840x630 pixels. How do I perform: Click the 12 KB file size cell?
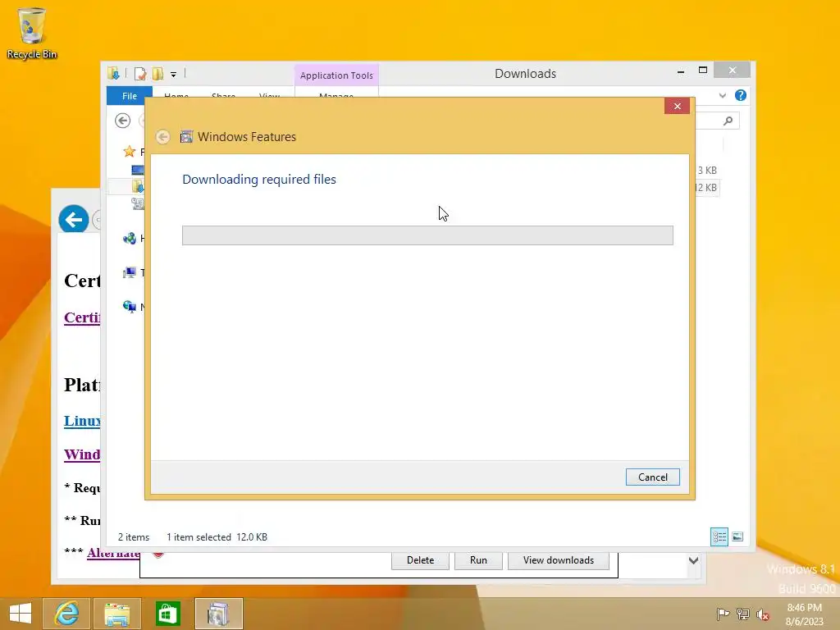(x=706, y=188)
